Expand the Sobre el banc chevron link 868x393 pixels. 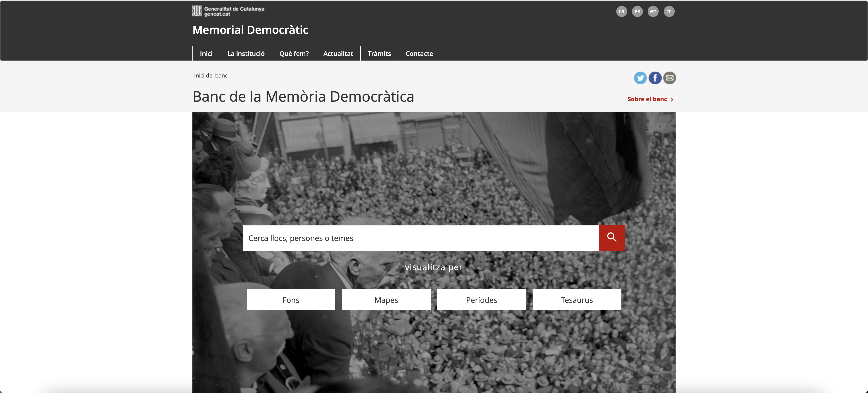[650, 99]
